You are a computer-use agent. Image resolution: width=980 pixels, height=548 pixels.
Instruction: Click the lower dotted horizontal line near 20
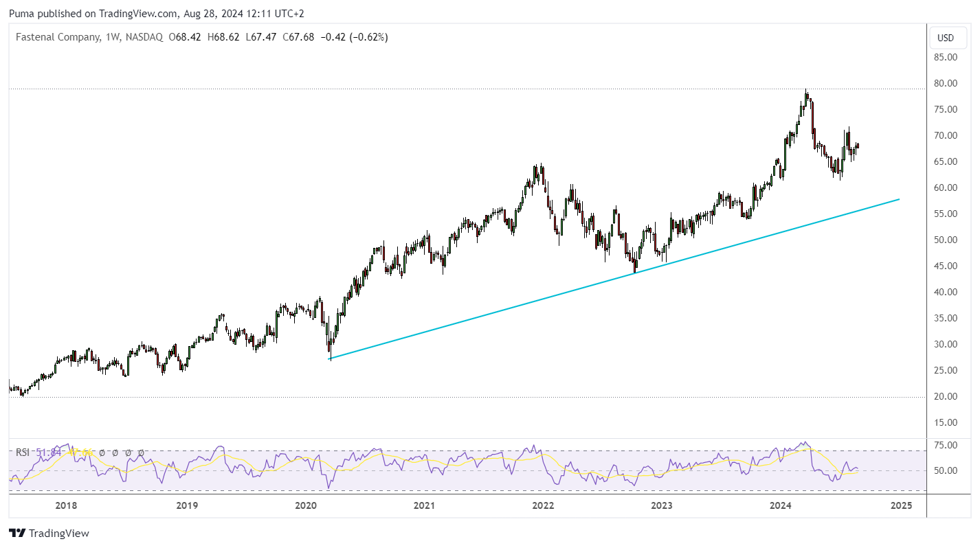pyautogui.click(x=467, y=397)
